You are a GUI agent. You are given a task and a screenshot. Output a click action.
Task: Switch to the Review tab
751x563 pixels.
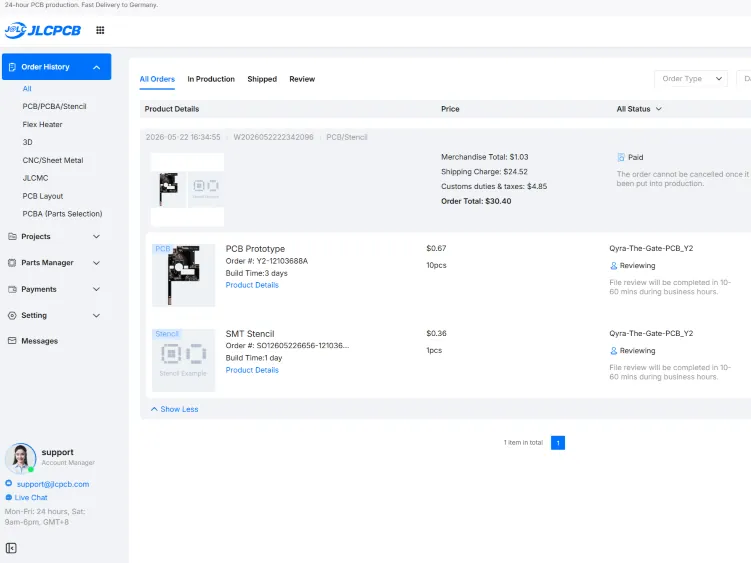click(302, 79)
